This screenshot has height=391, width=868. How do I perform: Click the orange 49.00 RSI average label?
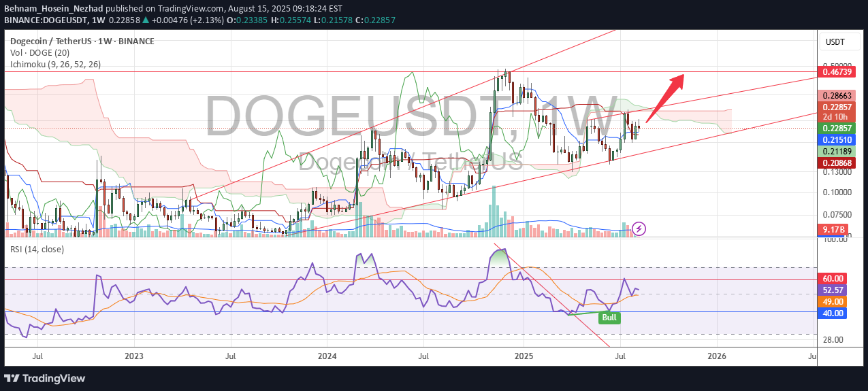pos(833,301)
